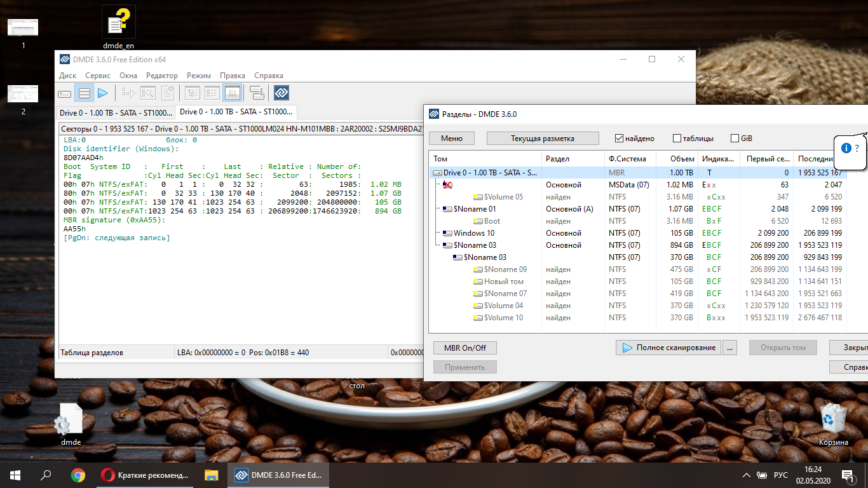
Task: Click the select disk toolbar icon in DMDE
Action: pyautogui.click(x=65, y=93)
